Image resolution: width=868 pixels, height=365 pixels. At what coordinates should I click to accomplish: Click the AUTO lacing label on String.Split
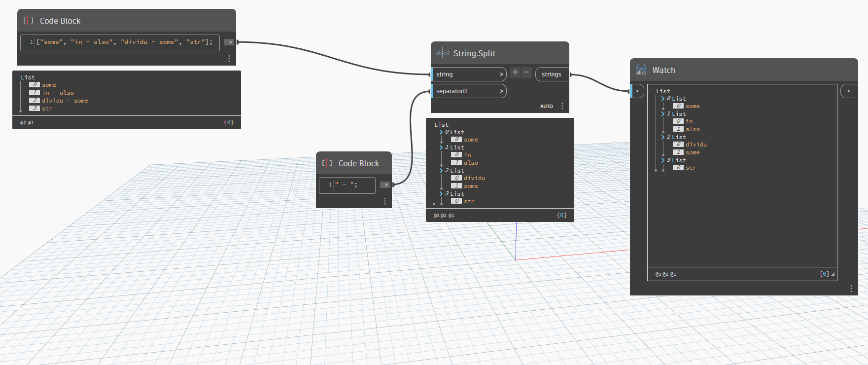click(x=547, y=107)
